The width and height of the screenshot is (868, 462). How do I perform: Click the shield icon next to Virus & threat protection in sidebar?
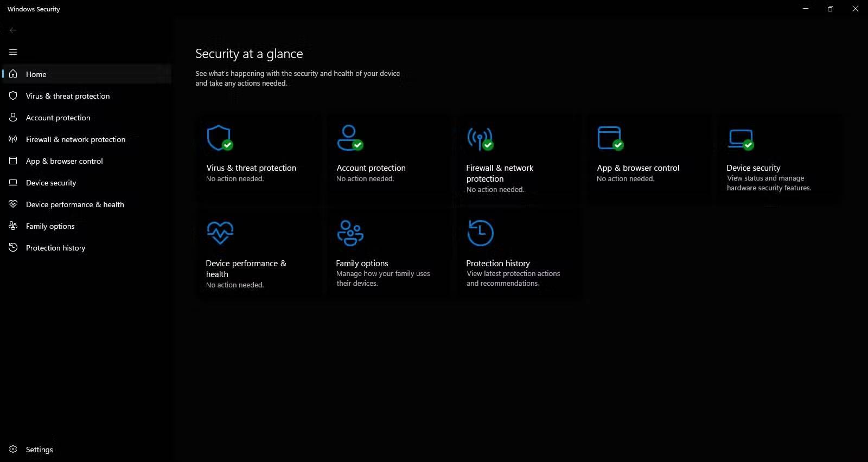13,95
